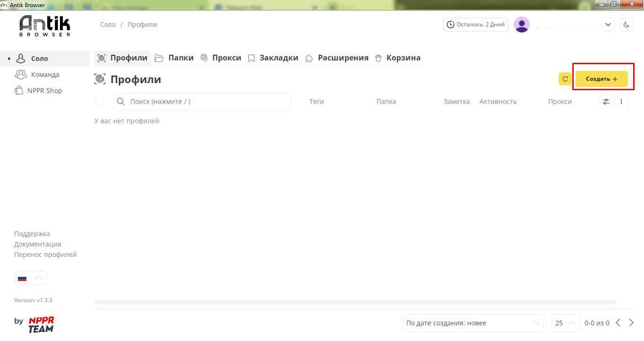Tick the select-all profiles checkbox
Screen dimensions: 644x341
click(x=100, y=102)
